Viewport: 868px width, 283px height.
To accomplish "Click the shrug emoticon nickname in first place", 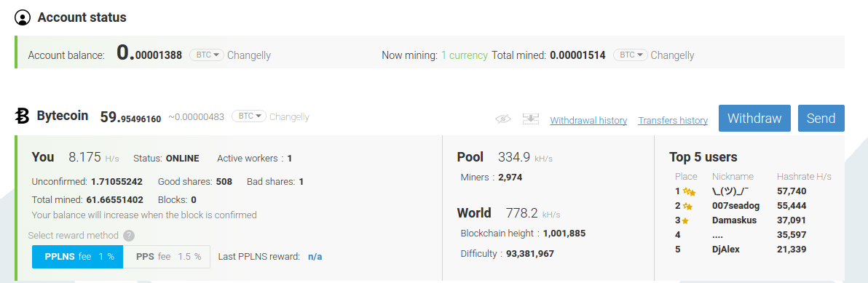I will point(730,191).
